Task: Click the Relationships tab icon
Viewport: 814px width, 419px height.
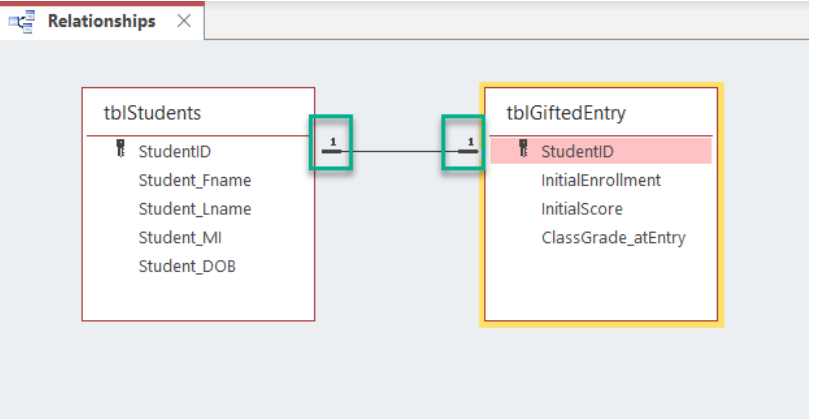Action: click(x=22, y=21)
